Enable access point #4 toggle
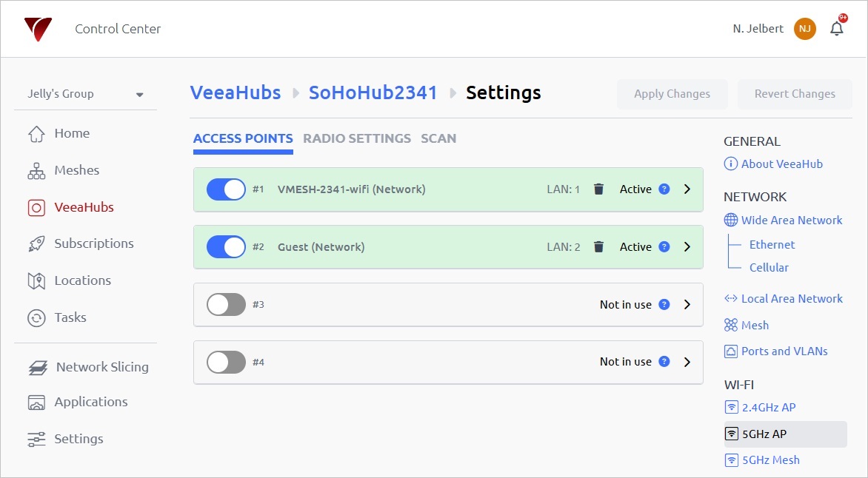Viewport: 868px width, 478px height. click(226, 362)
